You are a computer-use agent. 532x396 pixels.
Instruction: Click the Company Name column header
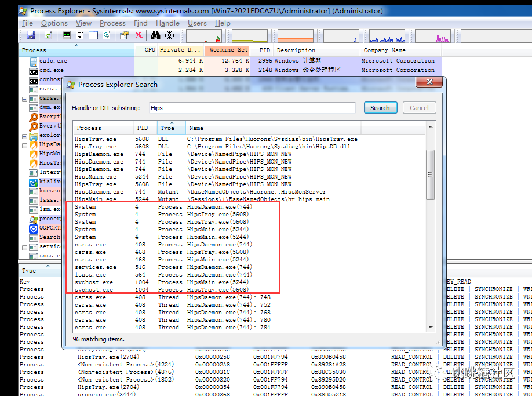click(x=400, y=50)
